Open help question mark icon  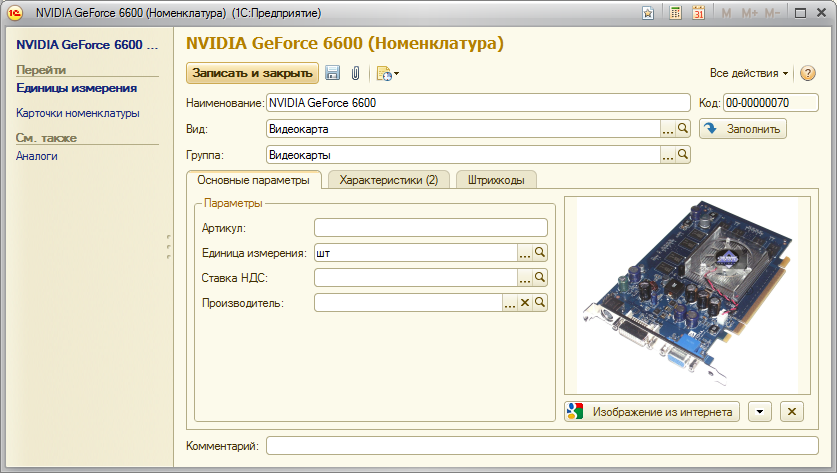(x=808, y=73)
